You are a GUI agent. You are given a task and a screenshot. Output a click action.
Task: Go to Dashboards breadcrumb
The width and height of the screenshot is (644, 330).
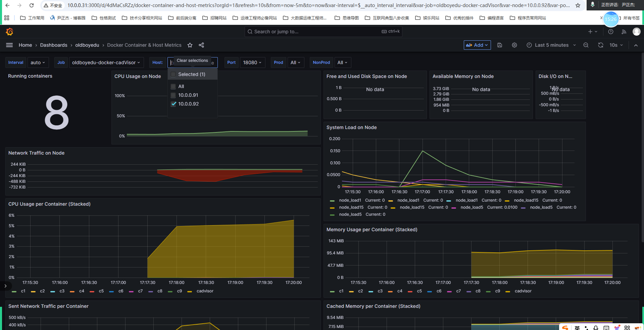[54, 45]
